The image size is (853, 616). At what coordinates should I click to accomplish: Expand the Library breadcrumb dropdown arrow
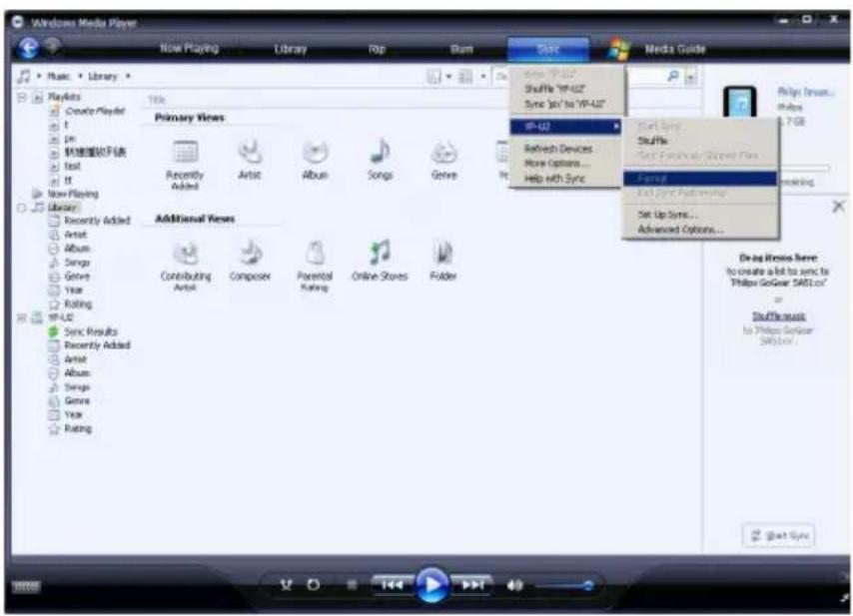coord(128,76)
